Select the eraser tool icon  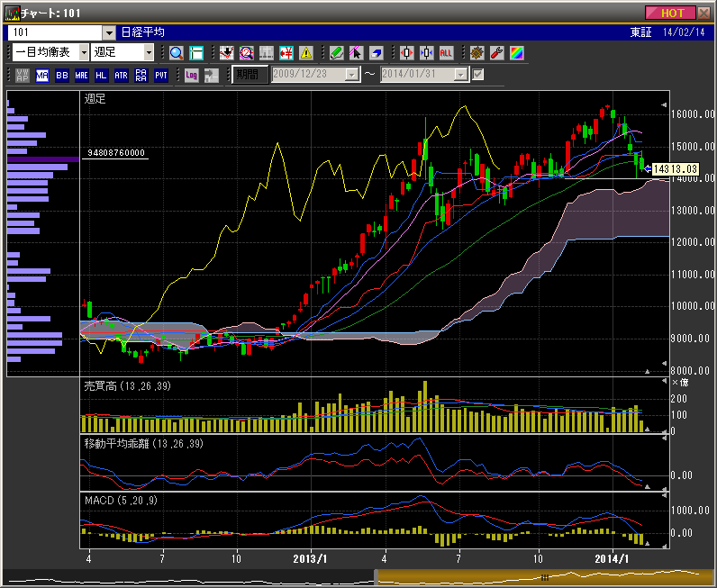click(x=376, y=53)
